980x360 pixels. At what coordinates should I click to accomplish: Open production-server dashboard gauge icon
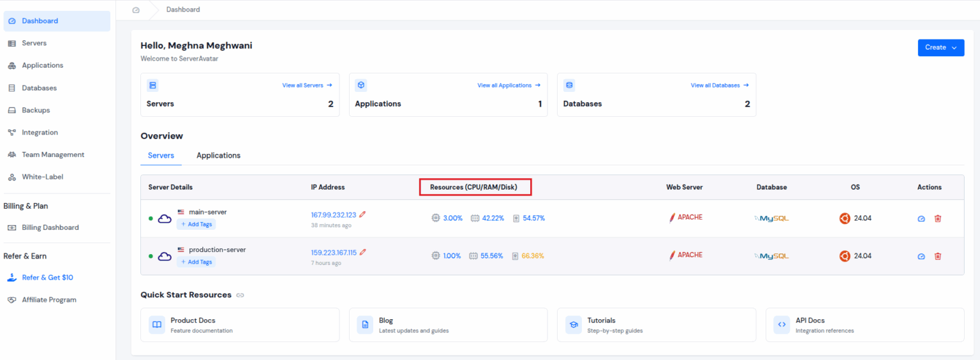[x=921, y=256]
